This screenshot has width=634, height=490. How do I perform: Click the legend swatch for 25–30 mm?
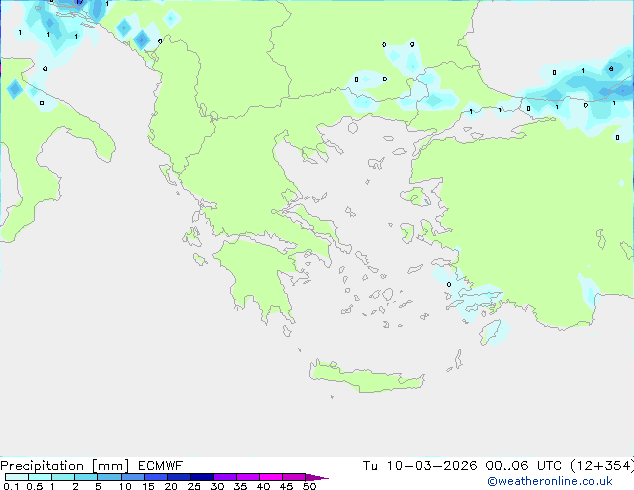tap(201, 477)
